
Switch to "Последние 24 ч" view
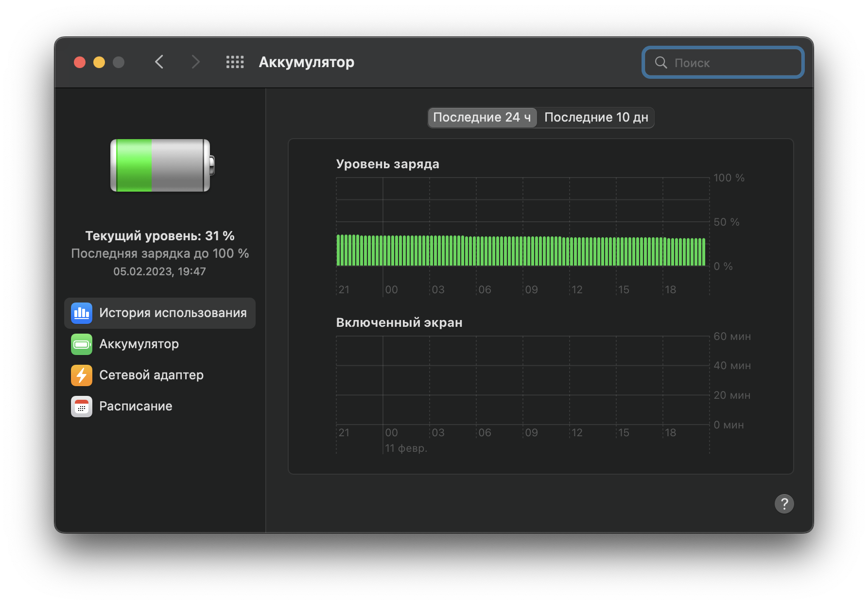(x=482, y=118)
